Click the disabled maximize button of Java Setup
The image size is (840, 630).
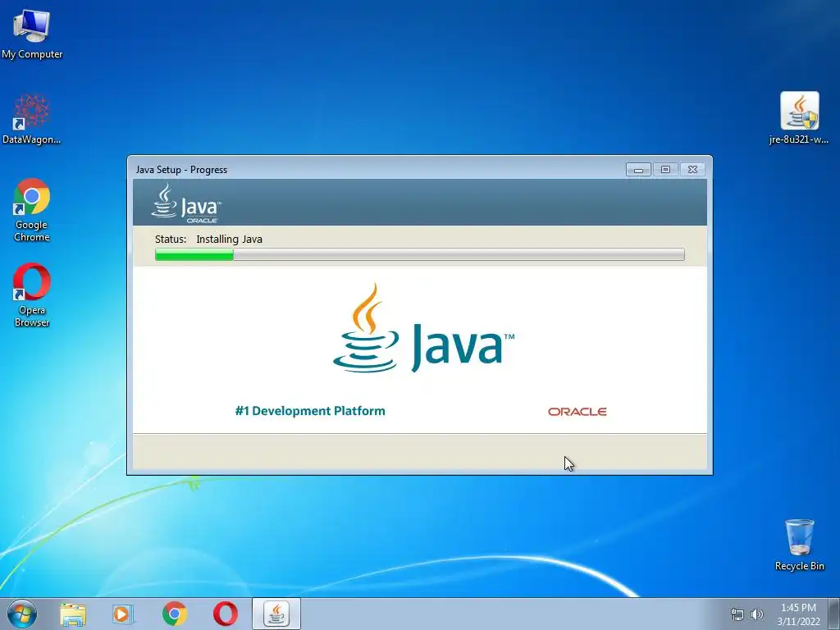point(665,169)
